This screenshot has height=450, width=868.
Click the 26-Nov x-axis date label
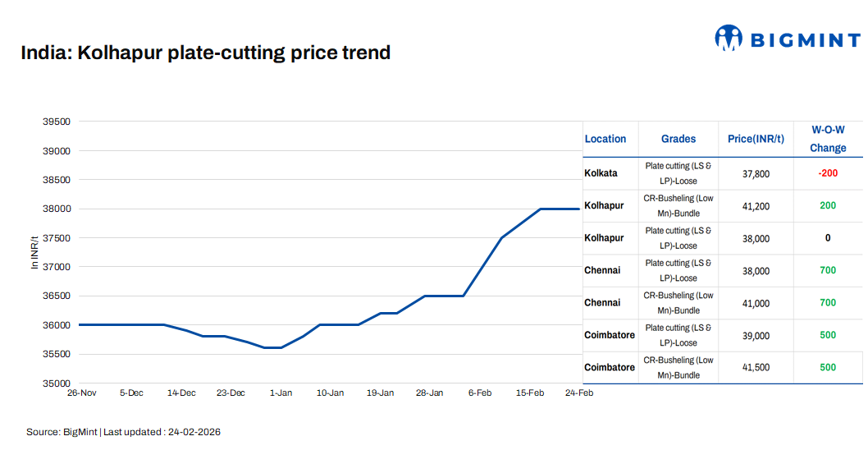[81, 393]
